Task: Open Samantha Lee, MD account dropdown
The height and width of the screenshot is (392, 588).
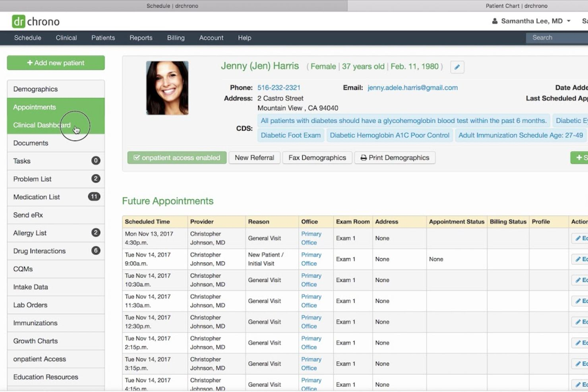Action: pyautogui.click(x=531, y=21)
